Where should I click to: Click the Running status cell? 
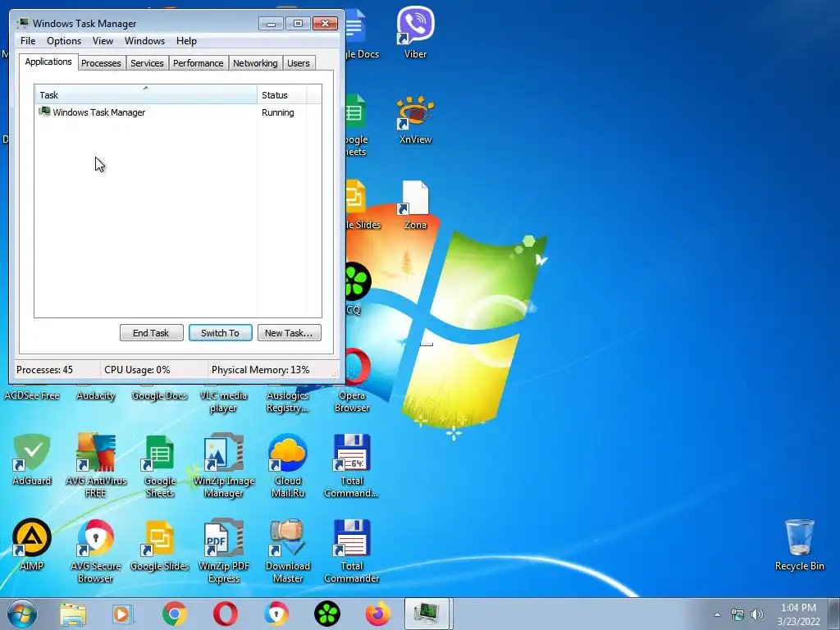pyautogui.click(x=277, y=112)
